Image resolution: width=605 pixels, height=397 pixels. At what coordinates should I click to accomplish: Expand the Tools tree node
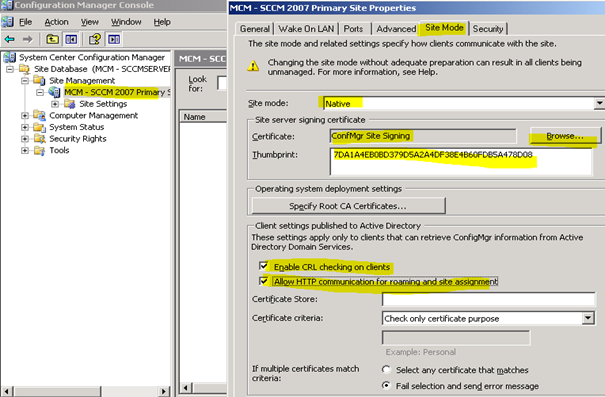(x=25, y=150)
